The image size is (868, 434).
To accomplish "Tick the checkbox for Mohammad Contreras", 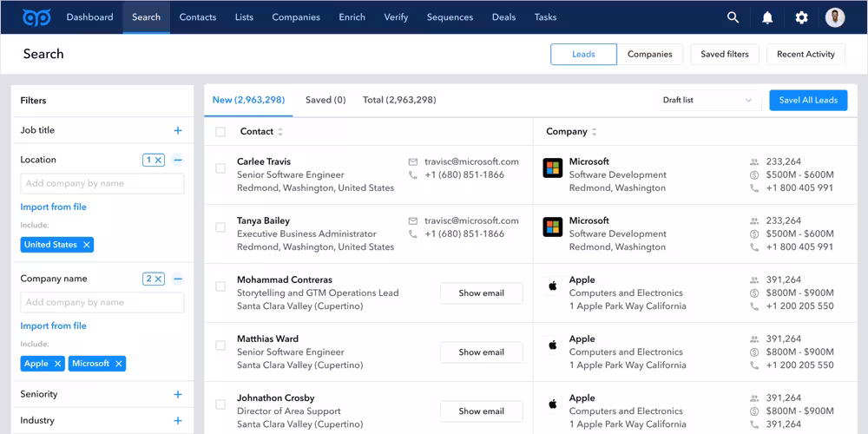I will (x=220, y=286).
